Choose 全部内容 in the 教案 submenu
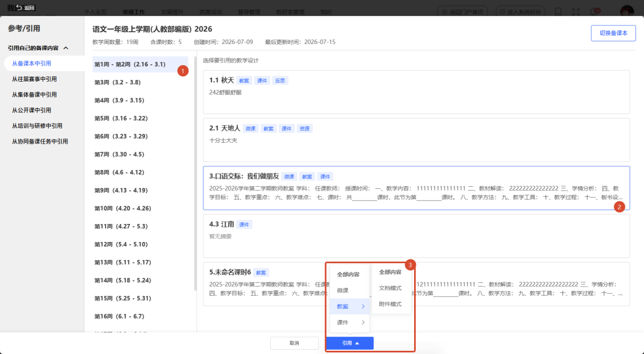 [x=390, y=272]
